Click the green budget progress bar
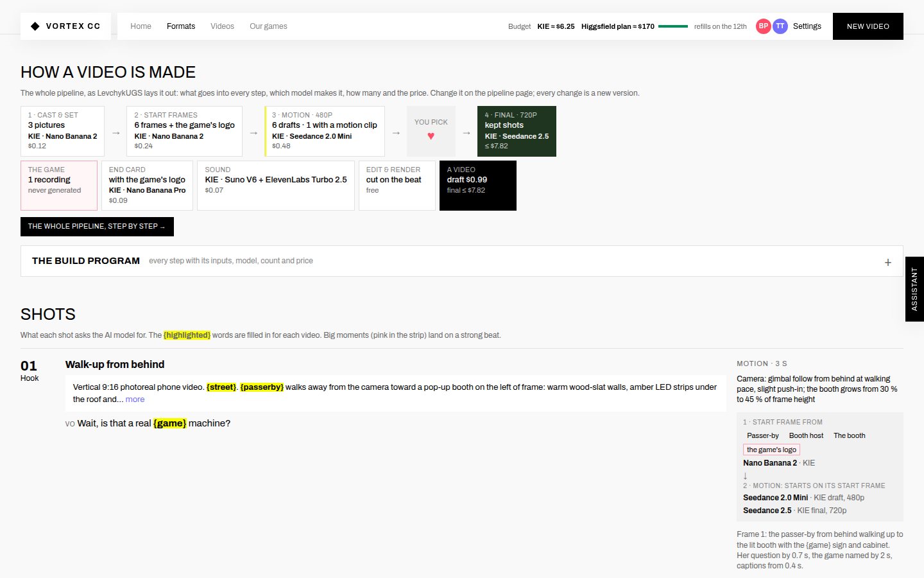 click(x=673, y=26)
